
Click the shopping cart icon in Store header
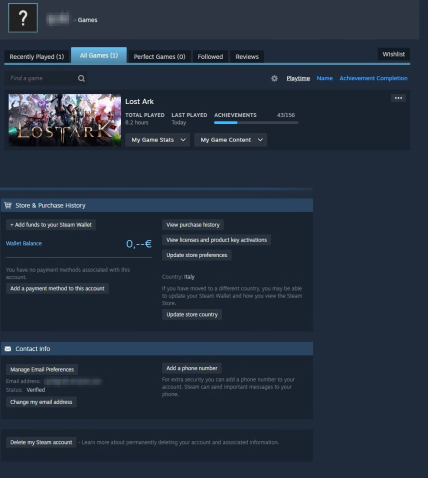[8, 205]
